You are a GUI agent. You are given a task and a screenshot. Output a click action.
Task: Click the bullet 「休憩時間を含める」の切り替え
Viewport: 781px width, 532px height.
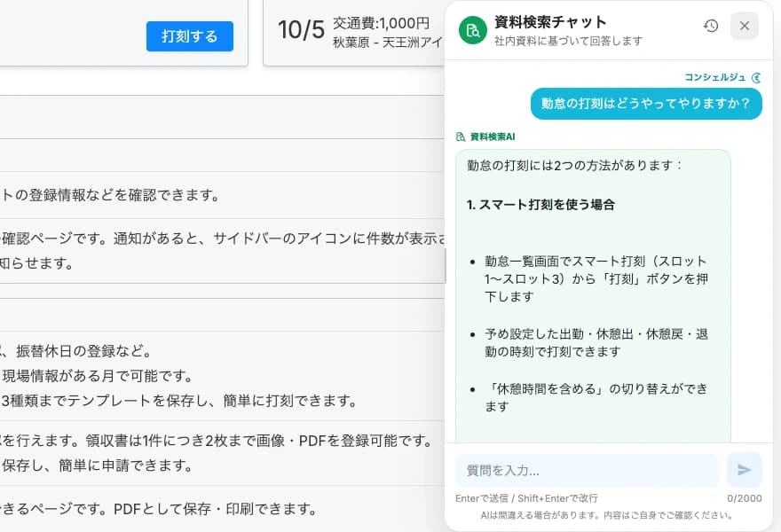[x=596, y=397]
